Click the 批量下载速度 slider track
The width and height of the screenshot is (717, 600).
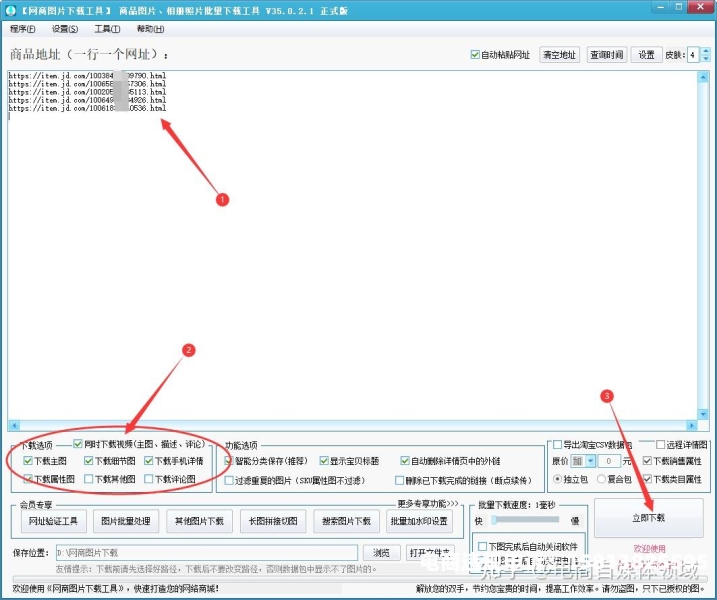pyautogui.click(x=526, y=520)
